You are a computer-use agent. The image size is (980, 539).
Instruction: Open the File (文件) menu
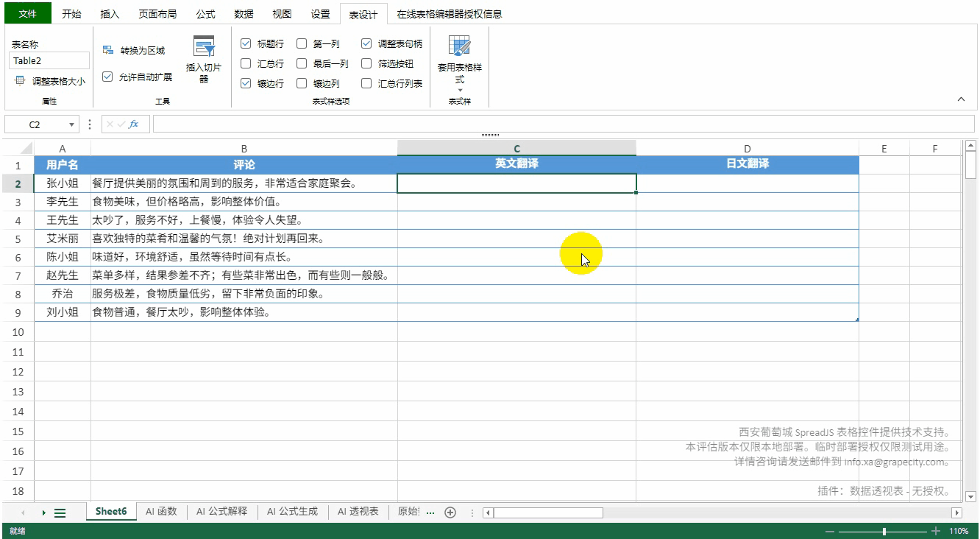point(27,13)
